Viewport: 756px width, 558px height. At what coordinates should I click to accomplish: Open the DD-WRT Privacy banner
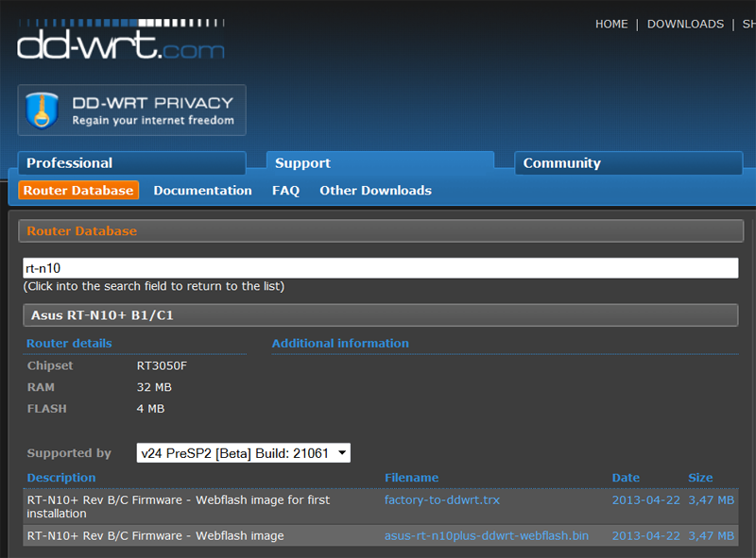coord(131,110)
